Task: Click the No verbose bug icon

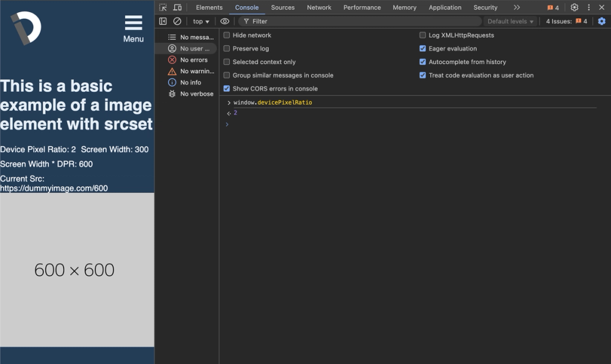Action: pyautogui.click(x=172, y=94)
